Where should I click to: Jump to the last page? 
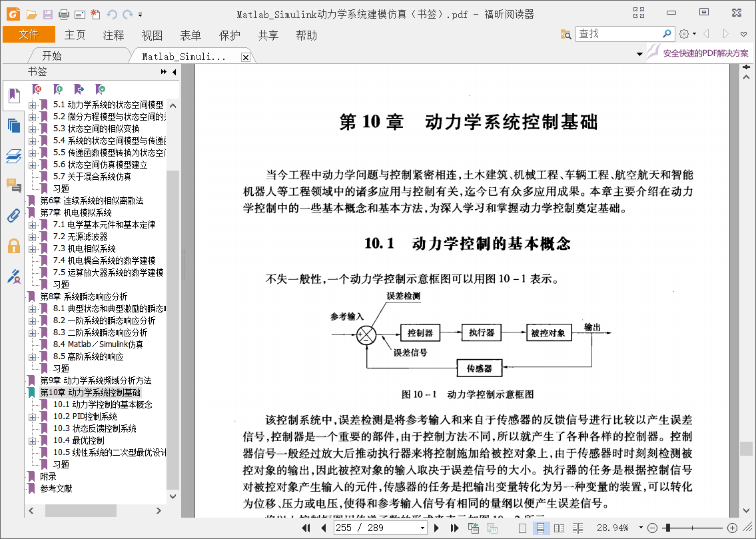click(x=454, y=528)
